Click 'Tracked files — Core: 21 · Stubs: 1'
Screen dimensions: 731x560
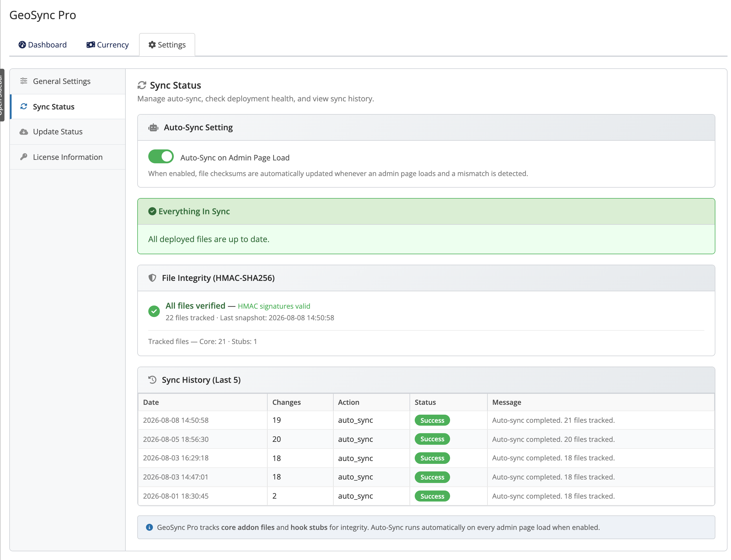202,341
